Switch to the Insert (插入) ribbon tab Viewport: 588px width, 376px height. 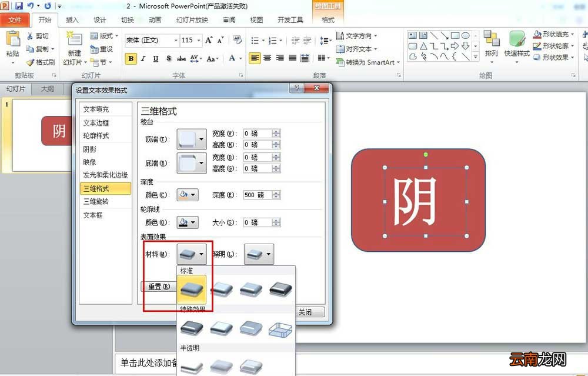pyautogui.click(x=72, y=20)
